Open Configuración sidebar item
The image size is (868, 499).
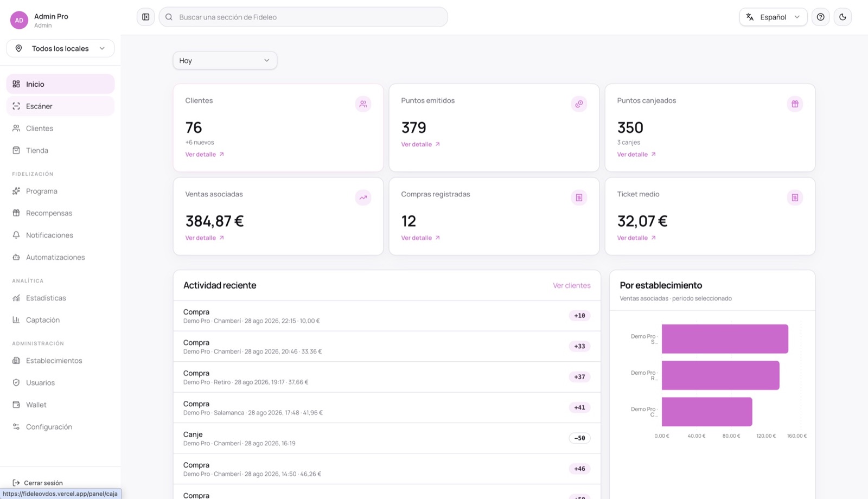[x=60, y=427]
